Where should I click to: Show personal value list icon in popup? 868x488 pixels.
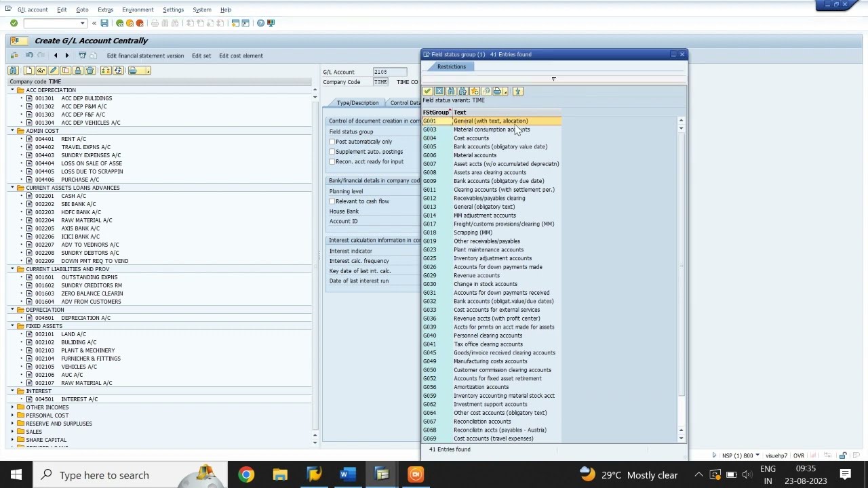[x=517, y=91]
